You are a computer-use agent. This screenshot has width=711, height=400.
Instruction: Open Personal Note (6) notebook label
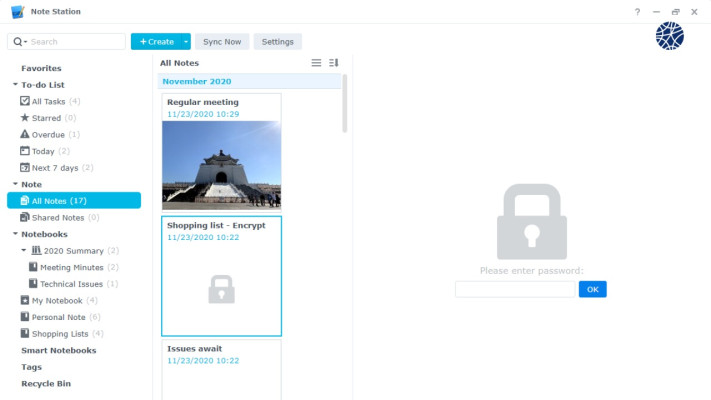[x=66, y=317]
